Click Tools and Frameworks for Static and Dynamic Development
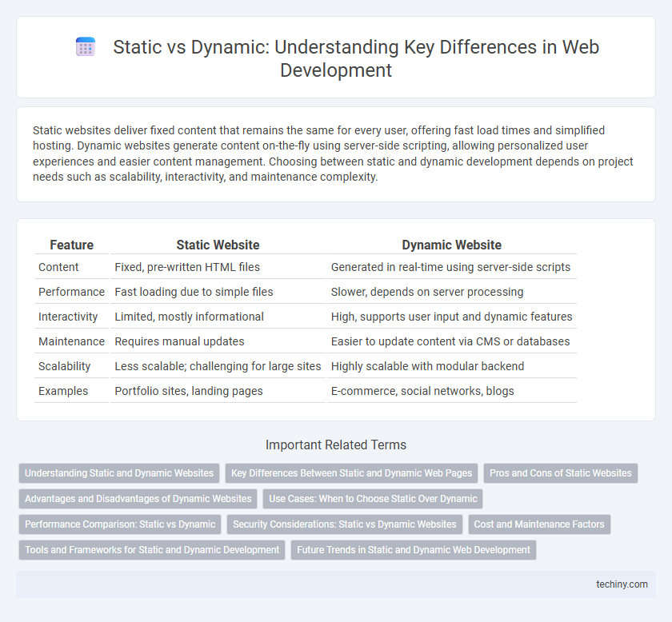Viewport: 672px width, 622px height. [x=152, y=550]
